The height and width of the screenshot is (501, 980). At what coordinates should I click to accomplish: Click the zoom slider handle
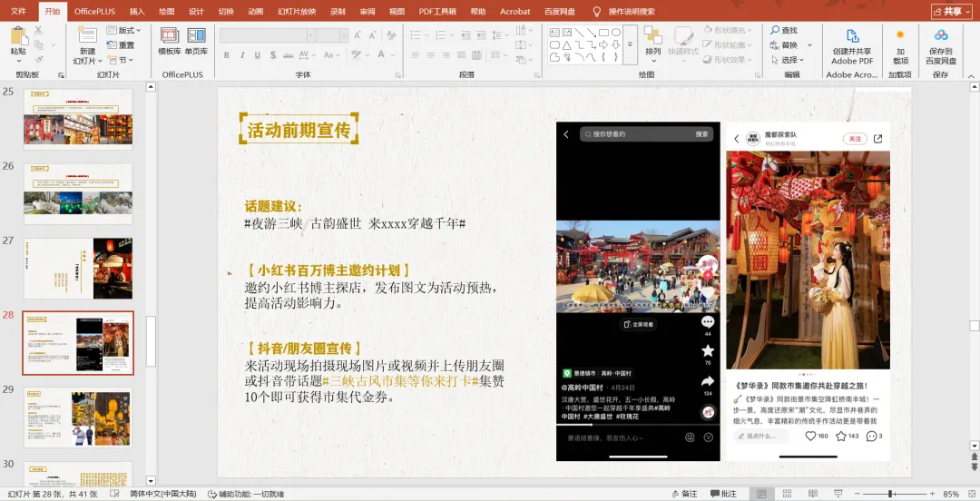coord(890,494)
